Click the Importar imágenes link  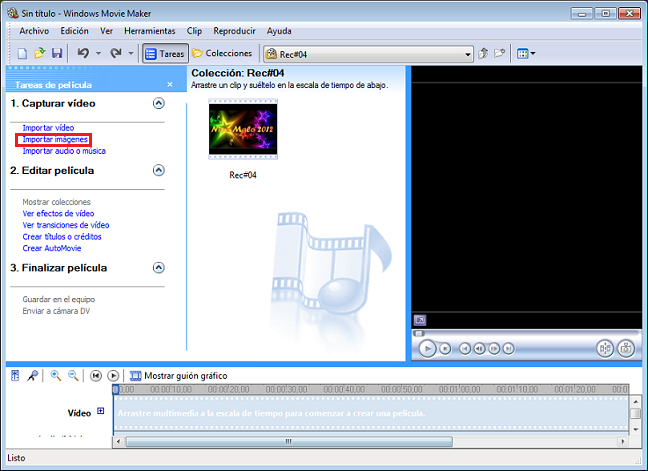pyautogui.click(x=55, y=139)
